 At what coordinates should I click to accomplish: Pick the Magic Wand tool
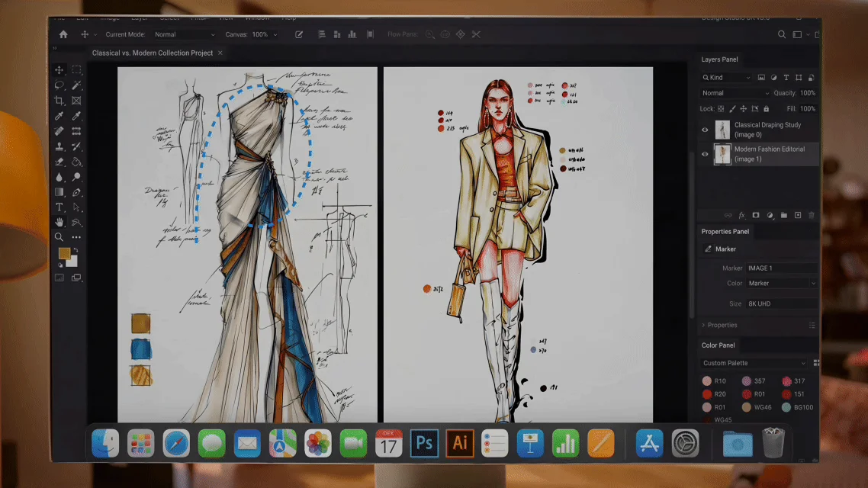click(76, 85)
